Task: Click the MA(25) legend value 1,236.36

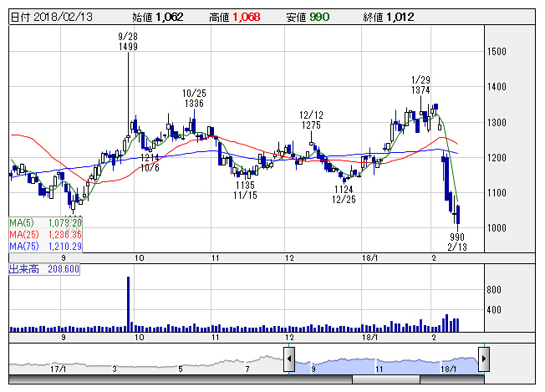Action: (x=64, y=235)
